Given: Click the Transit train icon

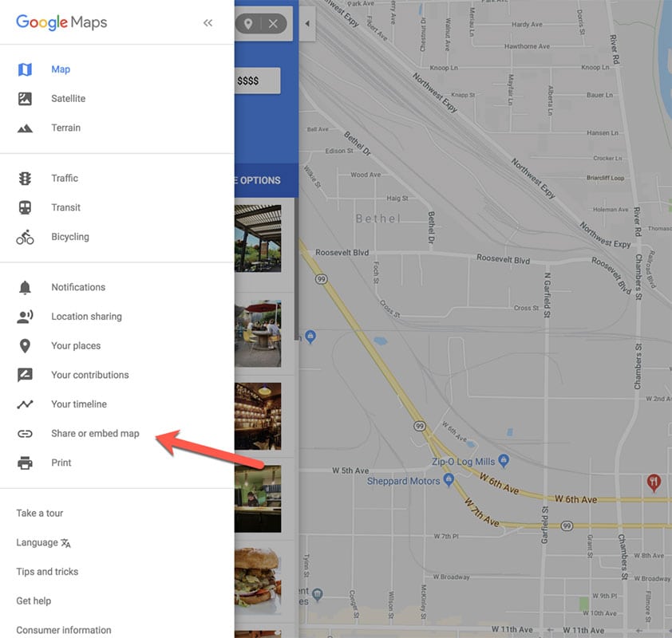Looking at the screenshot, I should click(x=25, y=207).
